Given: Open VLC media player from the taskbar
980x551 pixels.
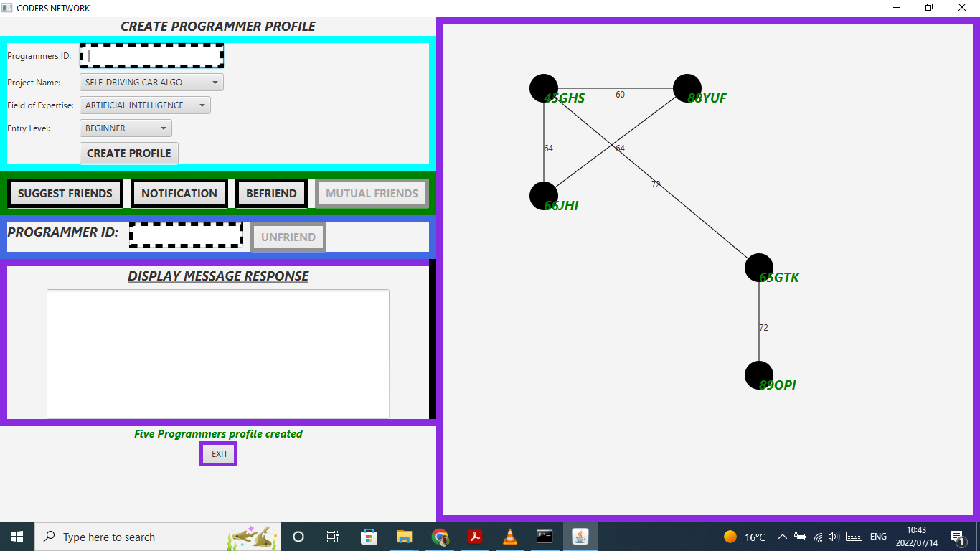Looking at the screenshot, I should [x=509, y=537].
